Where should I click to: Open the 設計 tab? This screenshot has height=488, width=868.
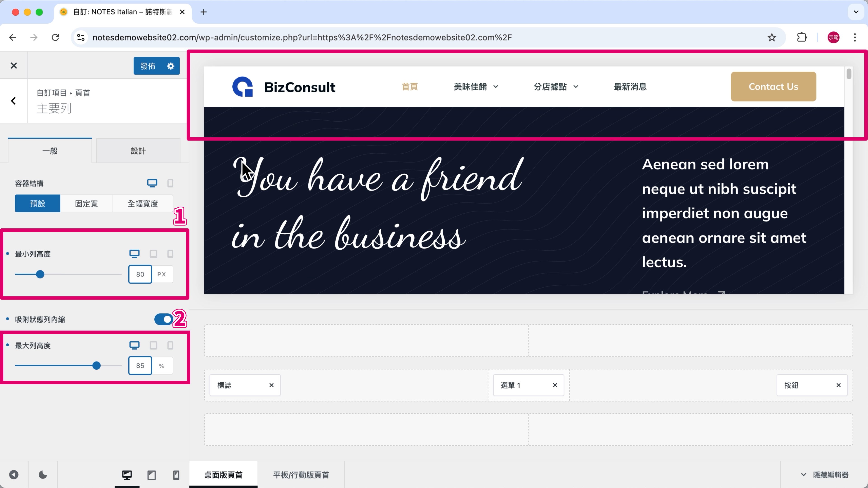[138, 151]
